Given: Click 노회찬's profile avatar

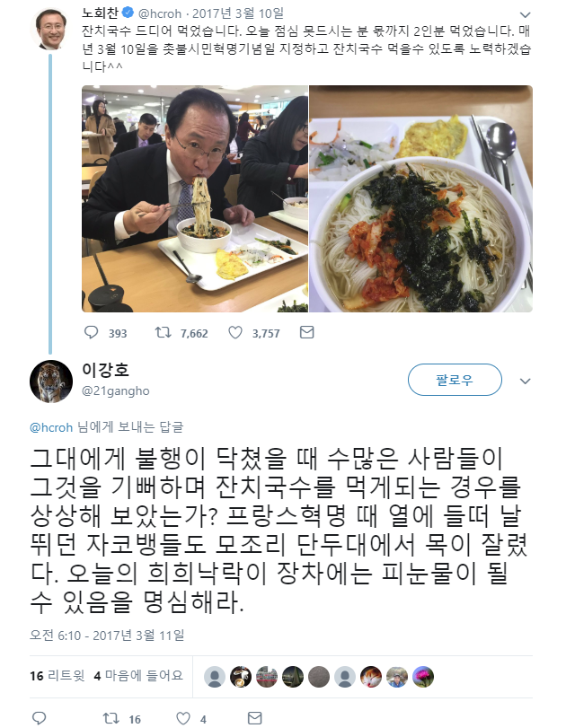Looking at the screenshot, I should (51, 29).
